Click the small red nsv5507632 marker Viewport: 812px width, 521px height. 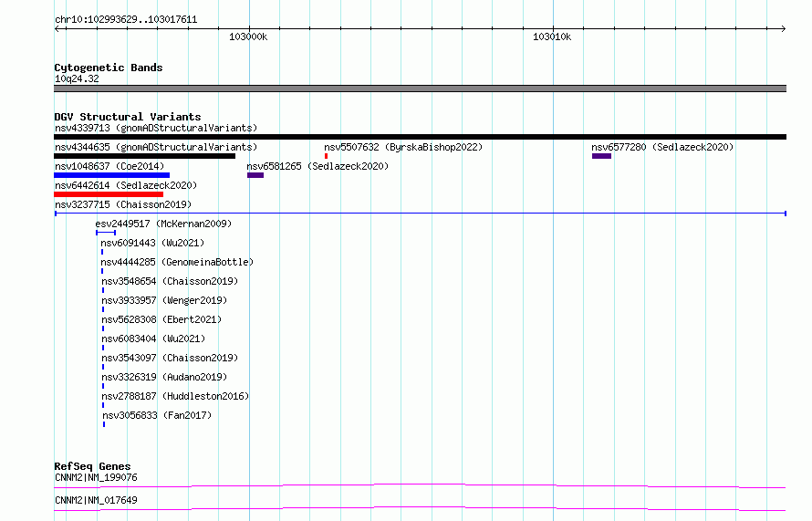click(326, 156)
